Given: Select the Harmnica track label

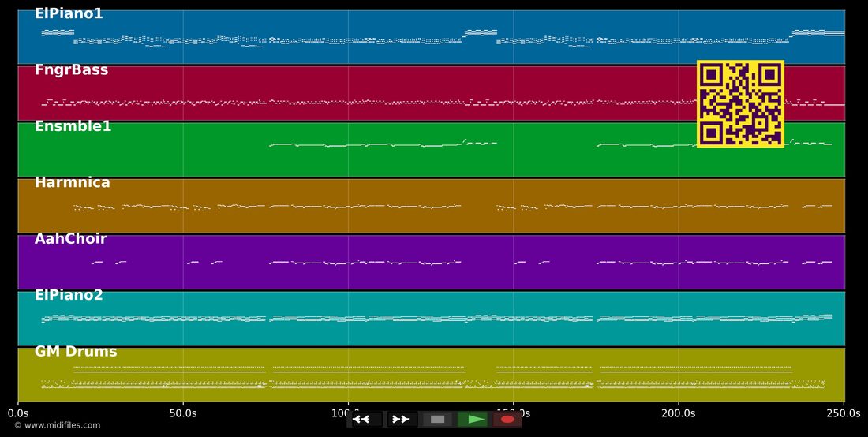Looking at the screenshot, I should pyautogui.click(x=72, y=182).
